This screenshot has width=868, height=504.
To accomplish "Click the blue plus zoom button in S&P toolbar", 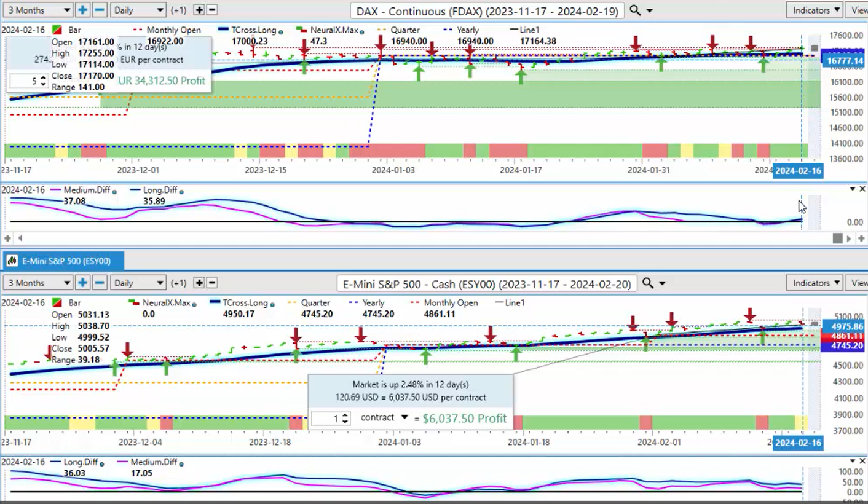I will tap(83, 283).
